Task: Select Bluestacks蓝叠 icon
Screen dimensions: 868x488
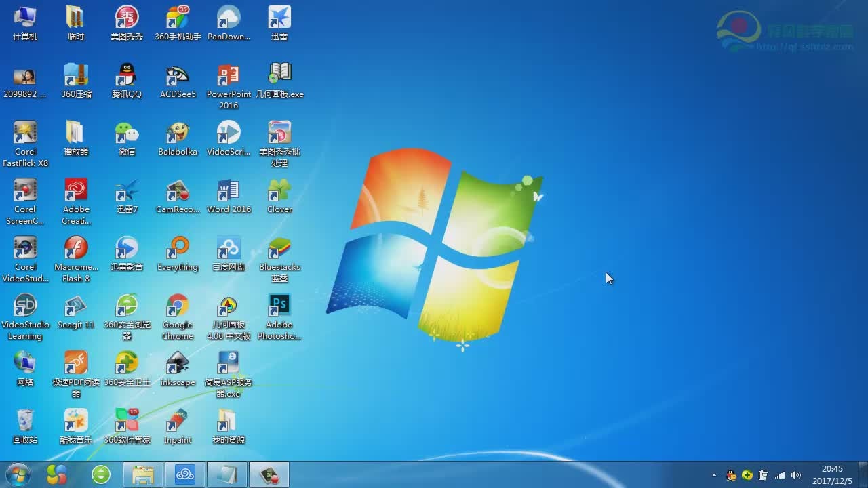Action: tap(279, 260)
